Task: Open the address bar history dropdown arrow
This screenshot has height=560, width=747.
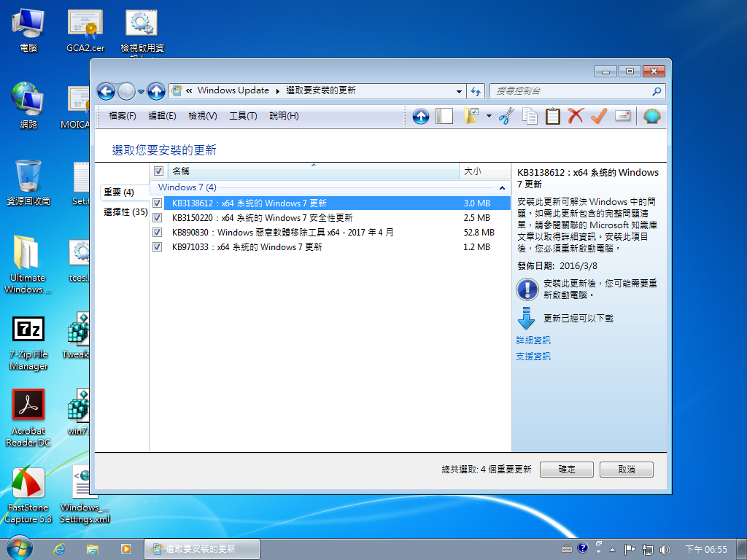Action: coord(459,91)
